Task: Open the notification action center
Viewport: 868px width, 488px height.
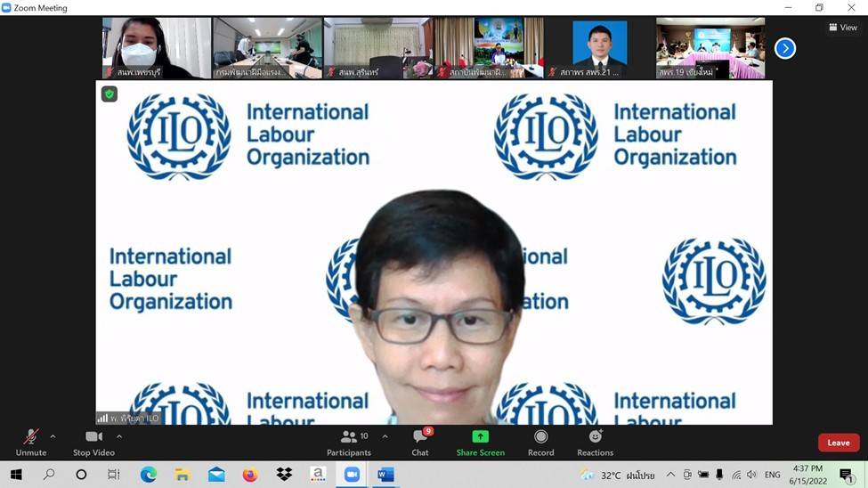Action: click(x=846, y=475)
